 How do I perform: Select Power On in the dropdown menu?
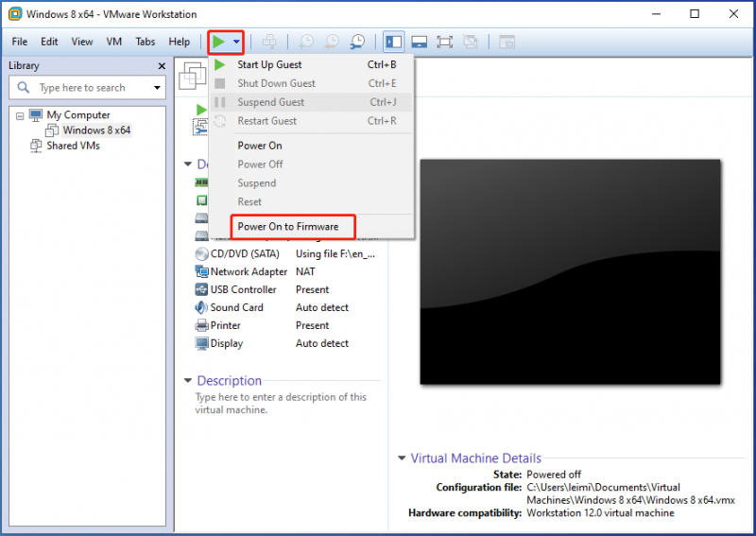point(260,146)
